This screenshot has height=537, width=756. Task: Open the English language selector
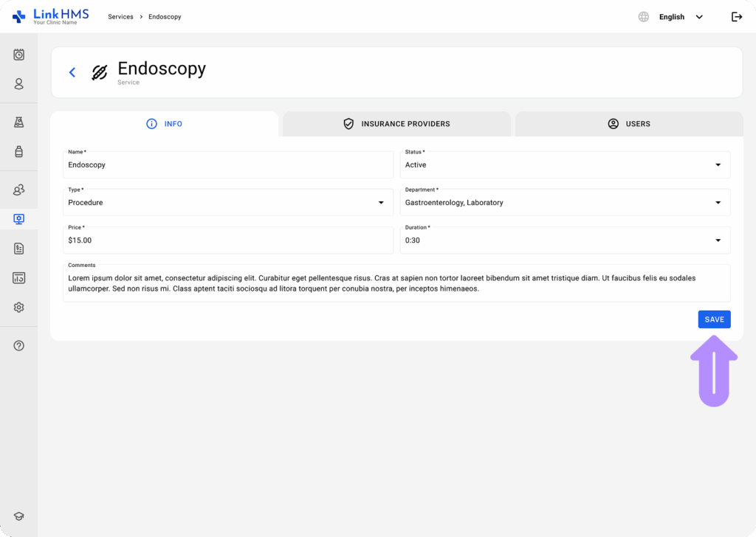(x=679, y=17)
